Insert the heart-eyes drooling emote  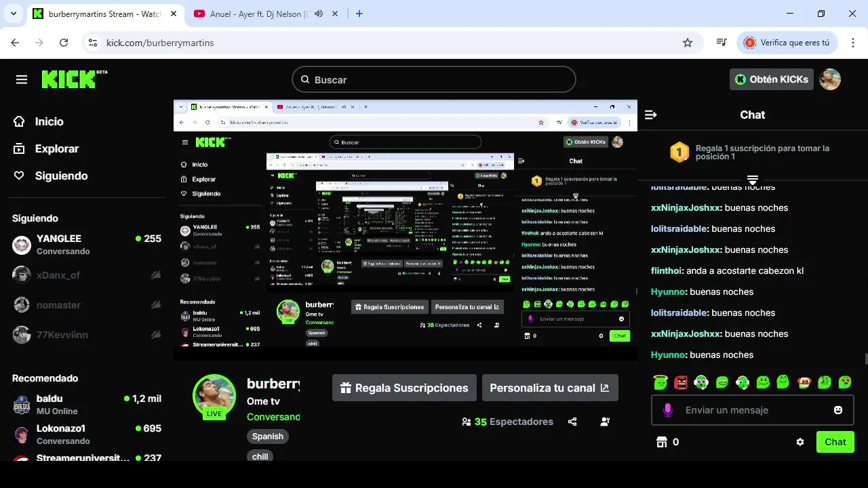(845, 382)
